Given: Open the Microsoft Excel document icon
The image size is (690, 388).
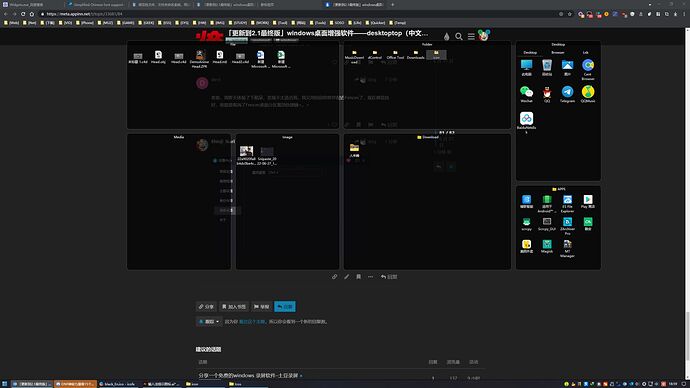Looking at the screenshot, I should (x=281, y=55).
